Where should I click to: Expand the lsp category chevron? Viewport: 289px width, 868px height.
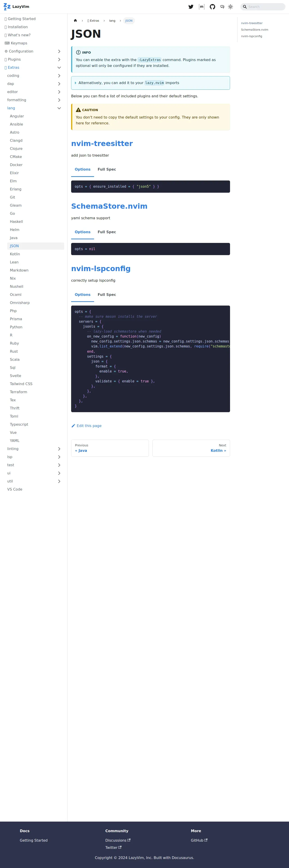coord(59,457)
